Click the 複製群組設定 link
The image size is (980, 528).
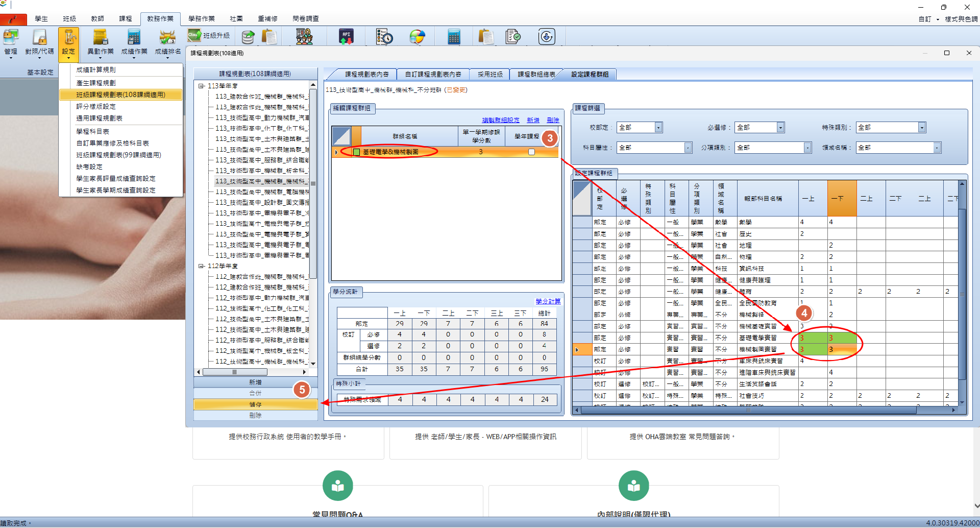click(x=501, y=121)
